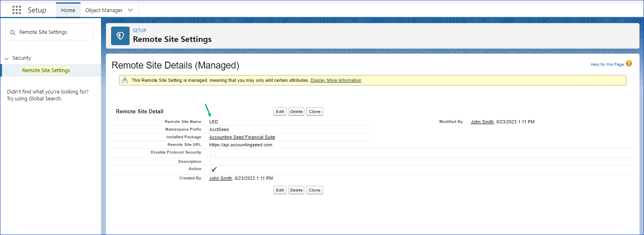Click the search magnifier icon in Quick Find
644x235 pixels.
pyautogui.click(x=13, y=33)
